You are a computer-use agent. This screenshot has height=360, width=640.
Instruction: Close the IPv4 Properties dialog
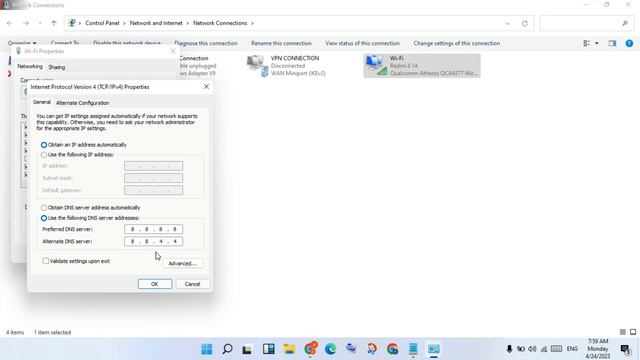[207, 87]
